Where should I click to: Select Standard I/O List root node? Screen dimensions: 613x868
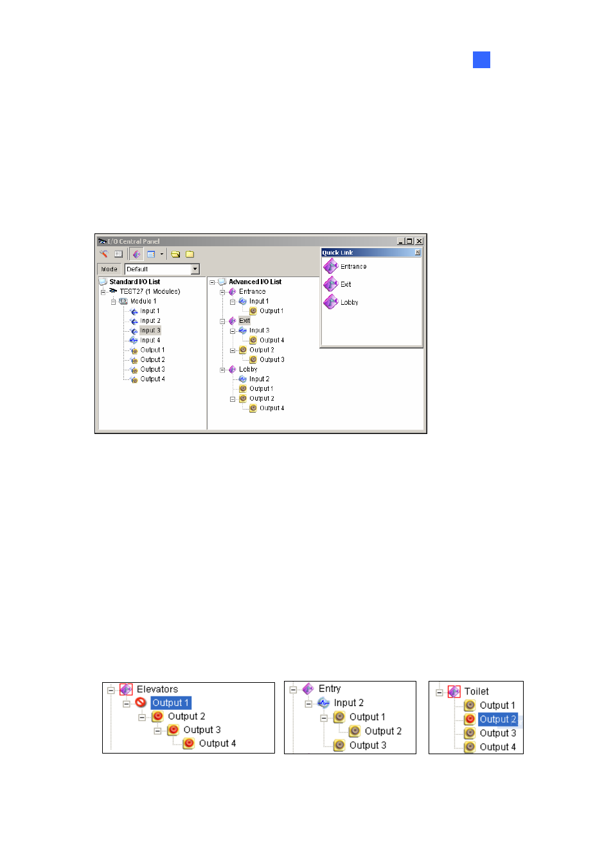point(134,282)
